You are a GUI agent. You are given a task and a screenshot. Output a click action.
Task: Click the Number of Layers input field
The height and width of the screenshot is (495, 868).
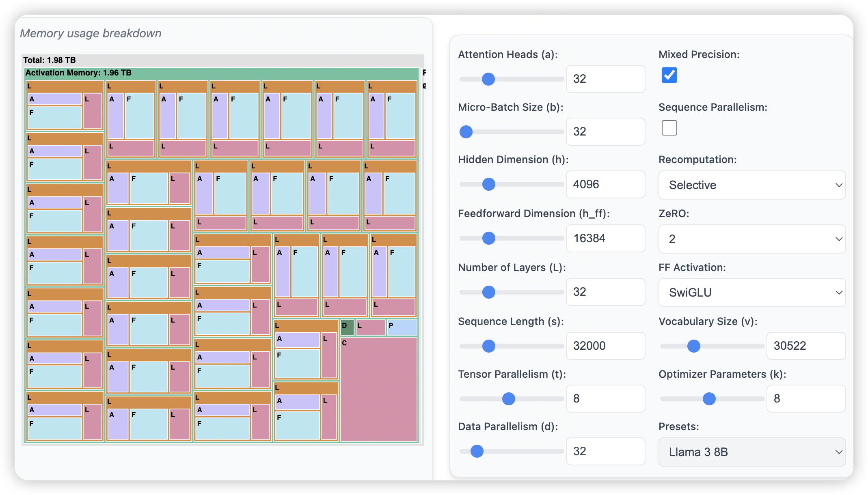(x=605, y=292)
